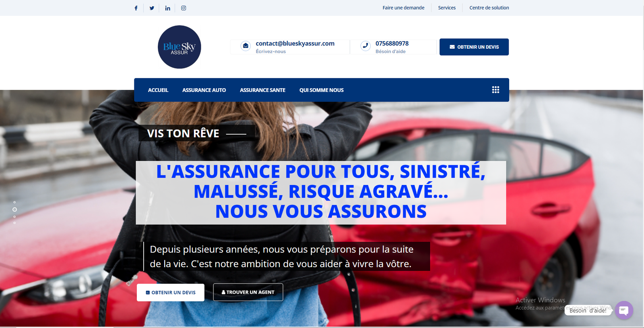Click the envelope email icon
Screen dimensions: 644x328
(246, 46)
